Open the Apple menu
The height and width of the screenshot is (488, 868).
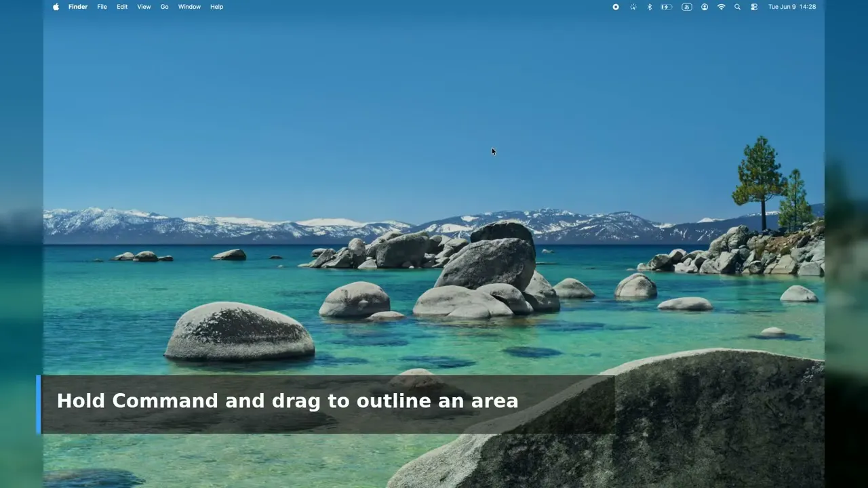(56, 7)
